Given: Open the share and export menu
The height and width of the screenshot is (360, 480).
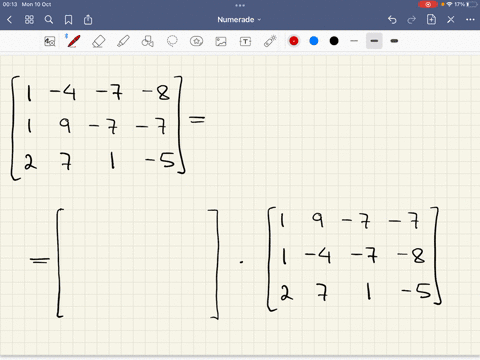Looking at the screenshot, I should [x=88, y=19].
